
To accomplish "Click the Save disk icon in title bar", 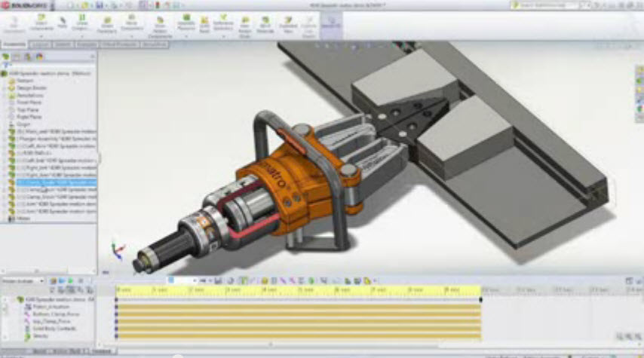I will pyautogui.click(x=100, y=5).
